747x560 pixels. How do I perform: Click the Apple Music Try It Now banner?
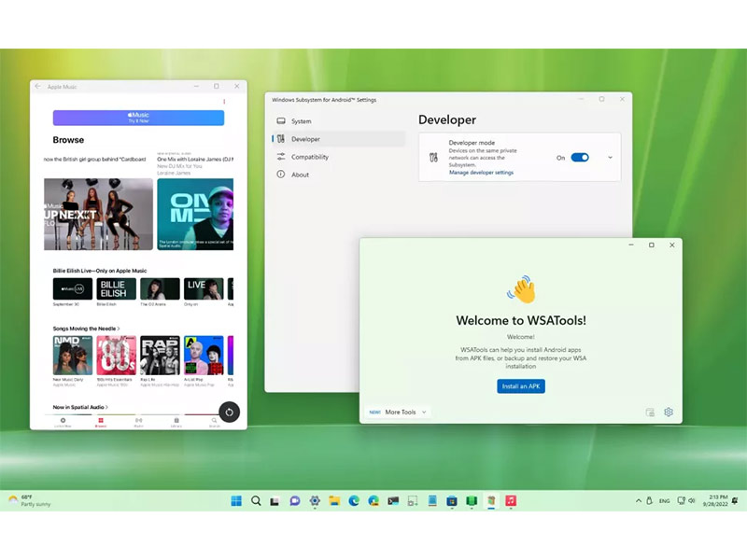coord(138,118)
